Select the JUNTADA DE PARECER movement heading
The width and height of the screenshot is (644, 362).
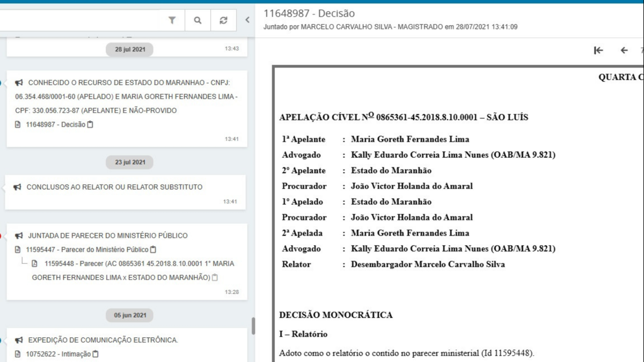click(107, 235)
